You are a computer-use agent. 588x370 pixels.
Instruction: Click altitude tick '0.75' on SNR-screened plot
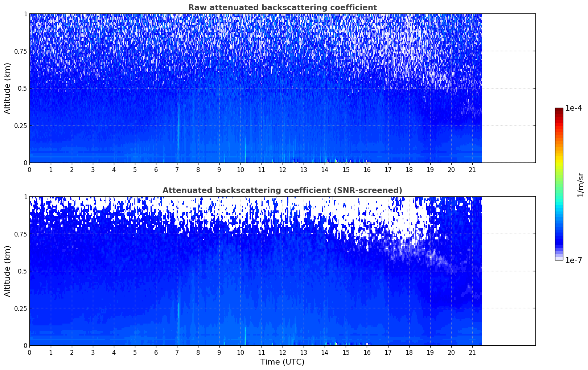(21, 234)
